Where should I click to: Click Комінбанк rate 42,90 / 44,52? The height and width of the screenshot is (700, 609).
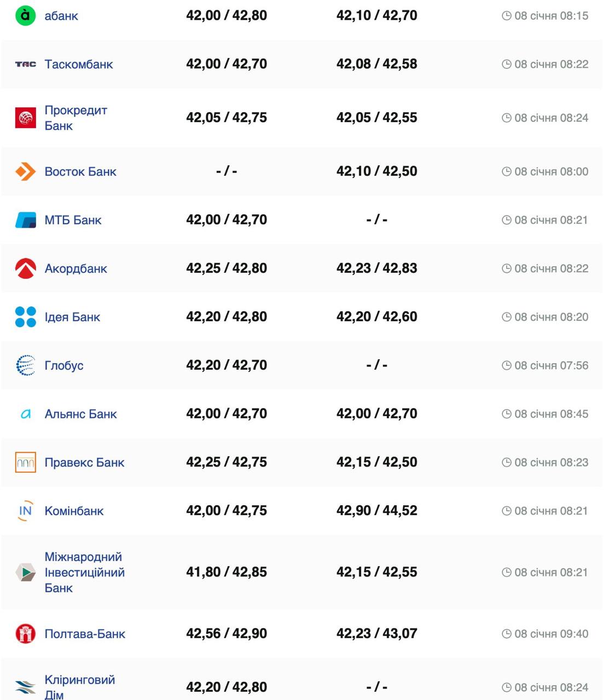tap(376, 511)
